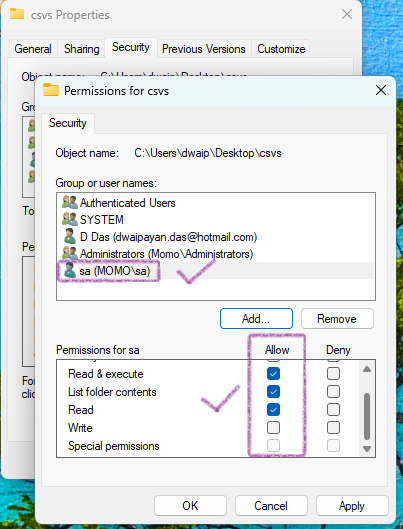
Task: Switch to the Customize tab
Action: [281, 49]
